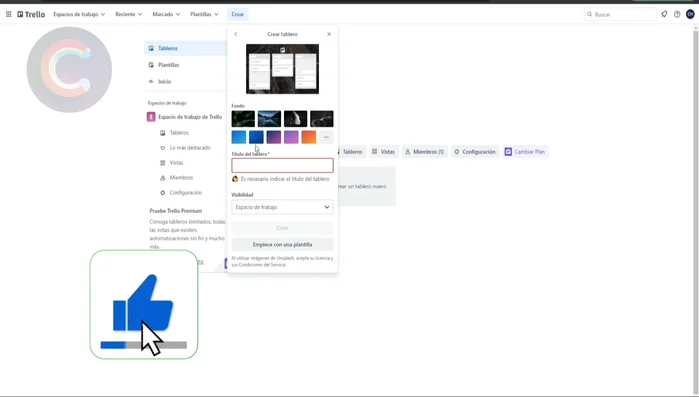Select Tableros in the left sidebar
This screenshot has height=397, width=699.
click(185, 48)
